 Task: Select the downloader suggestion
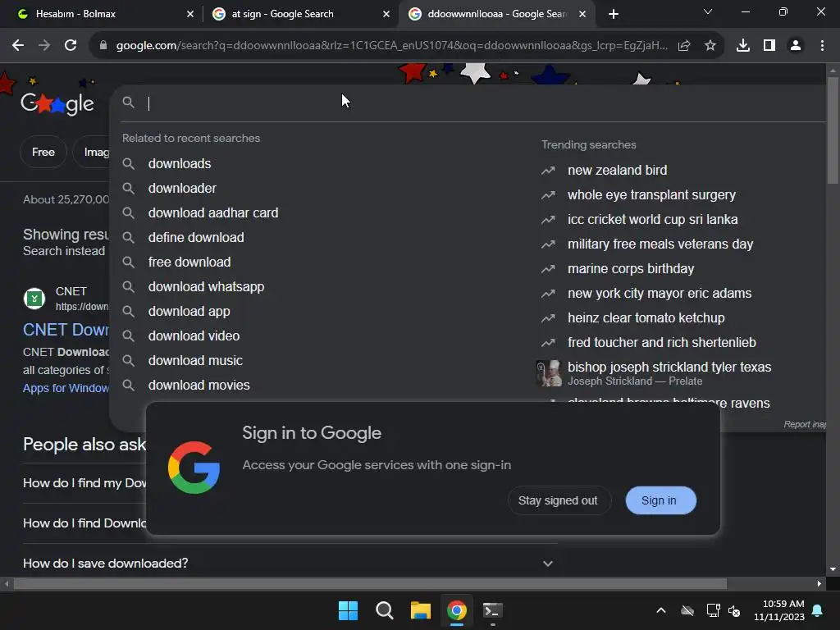pyautogui.click(x=182, y=188)
